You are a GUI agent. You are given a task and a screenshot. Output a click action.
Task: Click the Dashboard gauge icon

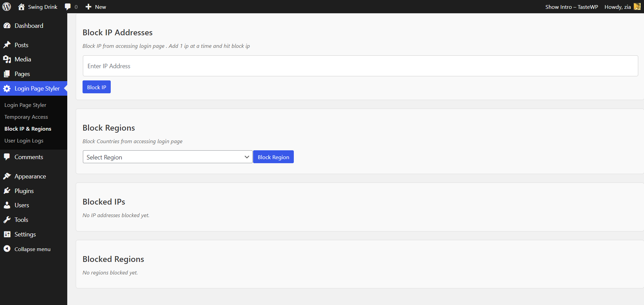pyautogui.click(x=7, y=26)
